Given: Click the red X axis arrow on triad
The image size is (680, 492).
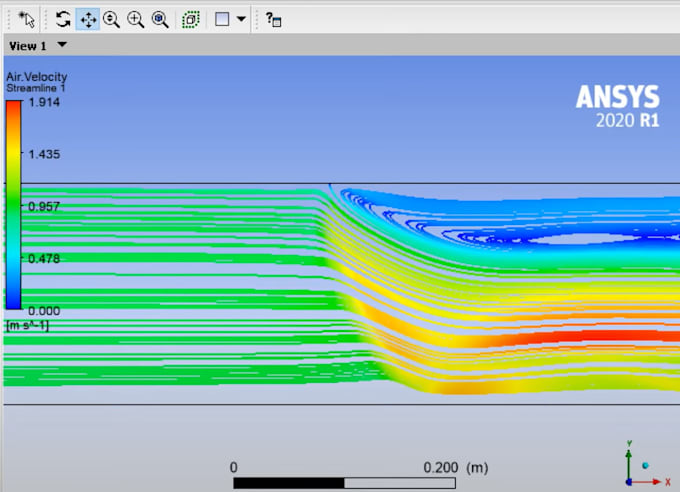Looking at the screenshot, I should [653, 482].
